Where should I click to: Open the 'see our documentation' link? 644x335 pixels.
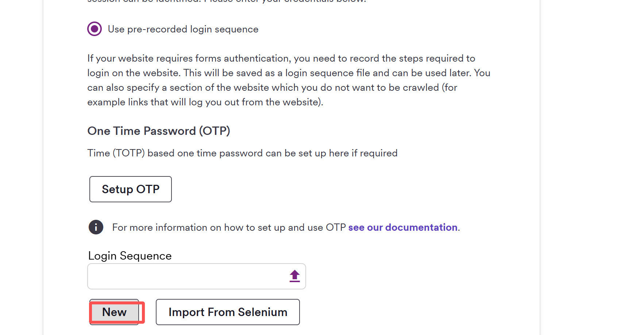coord(403,227)
